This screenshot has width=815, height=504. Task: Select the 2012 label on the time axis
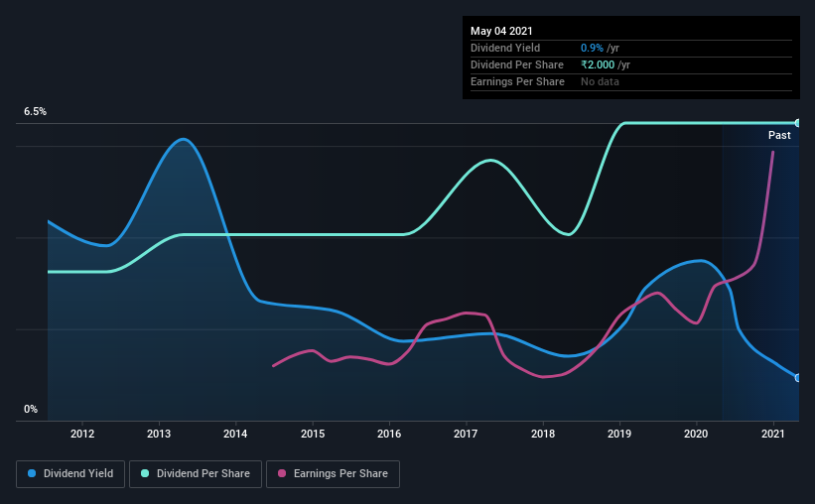click(82, 434)
